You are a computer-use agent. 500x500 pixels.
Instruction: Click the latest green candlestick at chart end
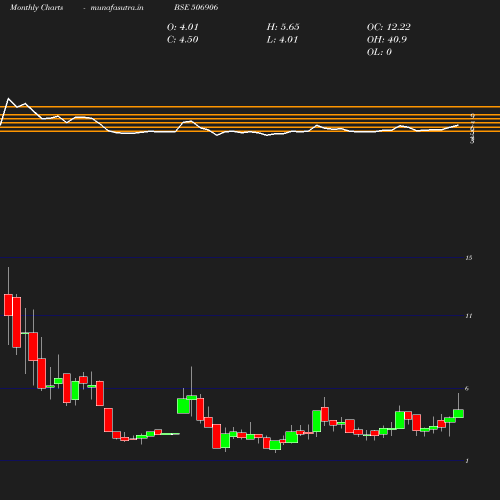458,413
